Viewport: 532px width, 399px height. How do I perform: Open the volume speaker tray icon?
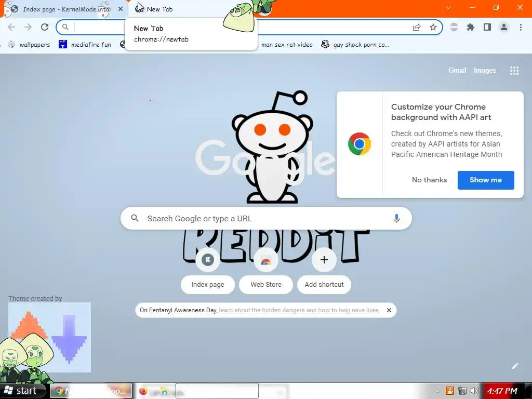475,391
